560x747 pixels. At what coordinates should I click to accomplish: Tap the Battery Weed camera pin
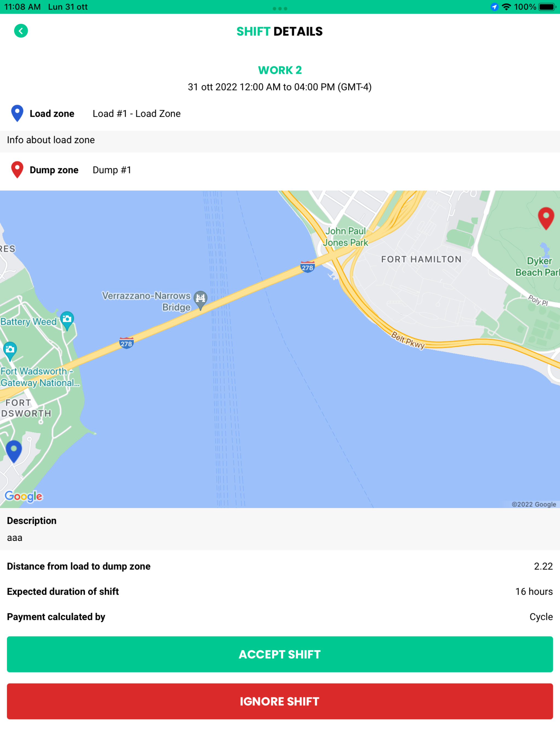[67, 320]
